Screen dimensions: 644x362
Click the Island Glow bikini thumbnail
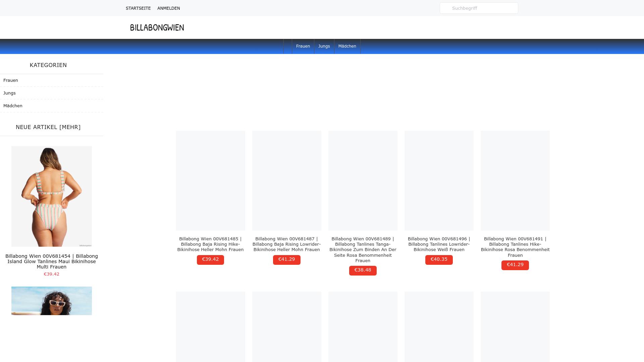pos(51,196)
